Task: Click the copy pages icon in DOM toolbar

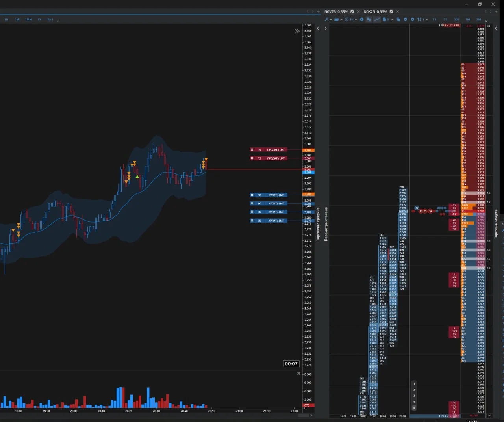Action: 398,19
